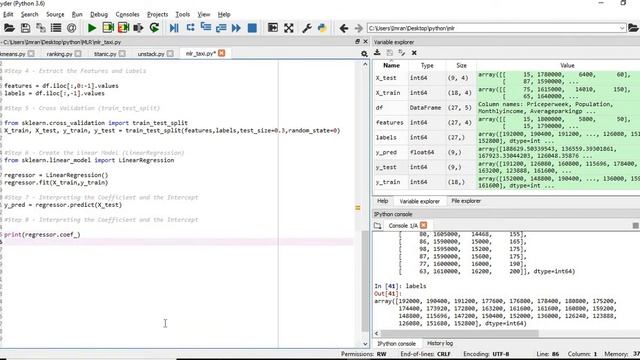Click the console horizontal scrollbar
640x360 pixels.
(459, 333)
